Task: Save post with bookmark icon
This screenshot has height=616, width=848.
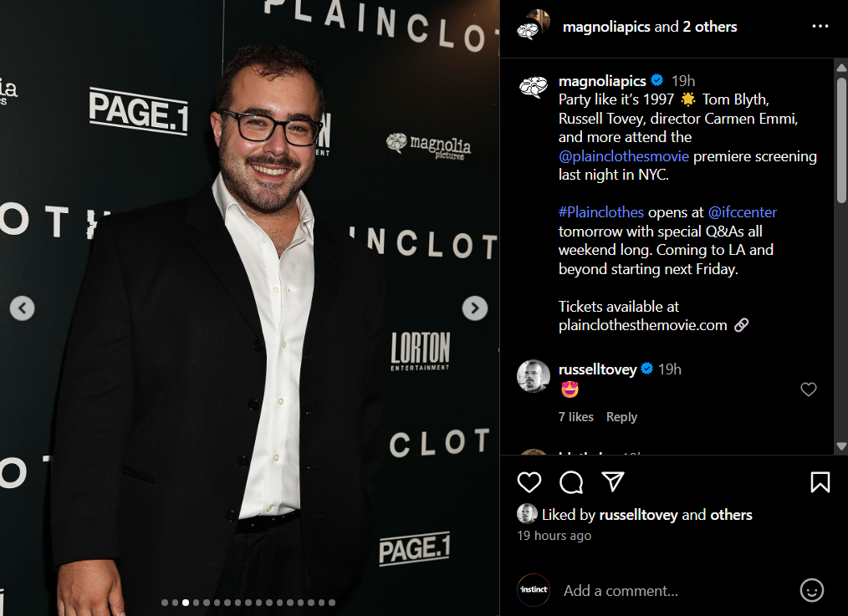Action: click(820, 482)
